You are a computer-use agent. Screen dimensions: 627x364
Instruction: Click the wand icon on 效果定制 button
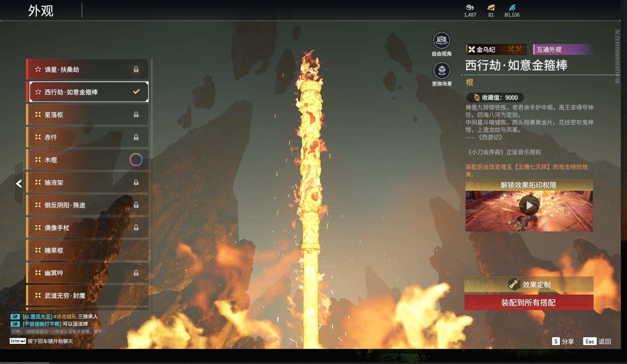pos(514,284)
